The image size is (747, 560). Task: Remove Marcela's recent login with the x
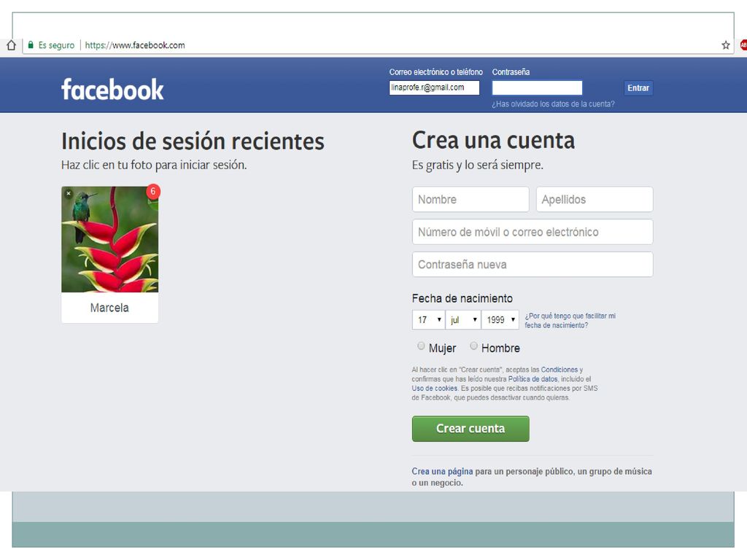coord(69,193)
